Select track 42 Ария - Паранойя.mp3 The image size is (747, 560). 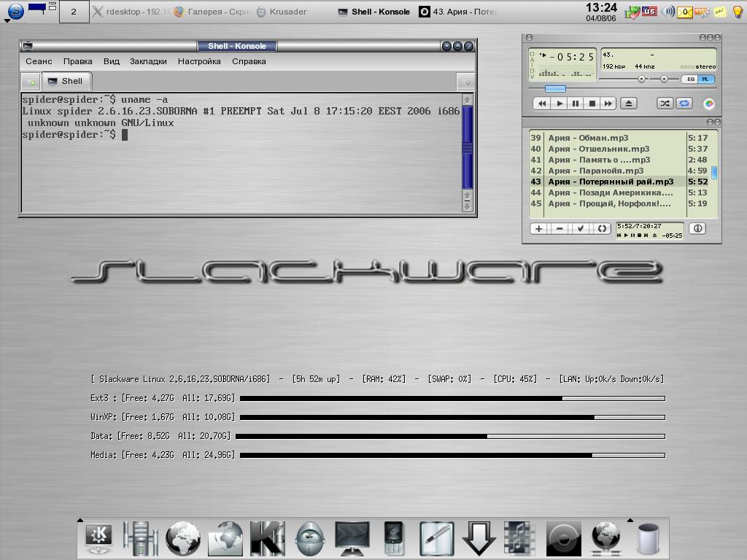(x=619, y=171)
